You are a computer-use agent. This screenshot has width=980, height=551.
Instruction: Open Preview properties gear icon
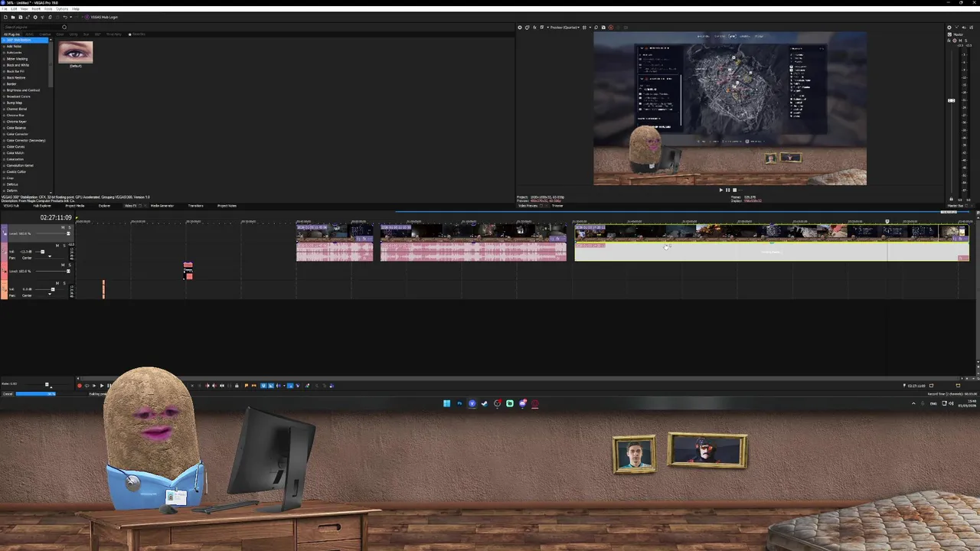[x=520, y=28]
